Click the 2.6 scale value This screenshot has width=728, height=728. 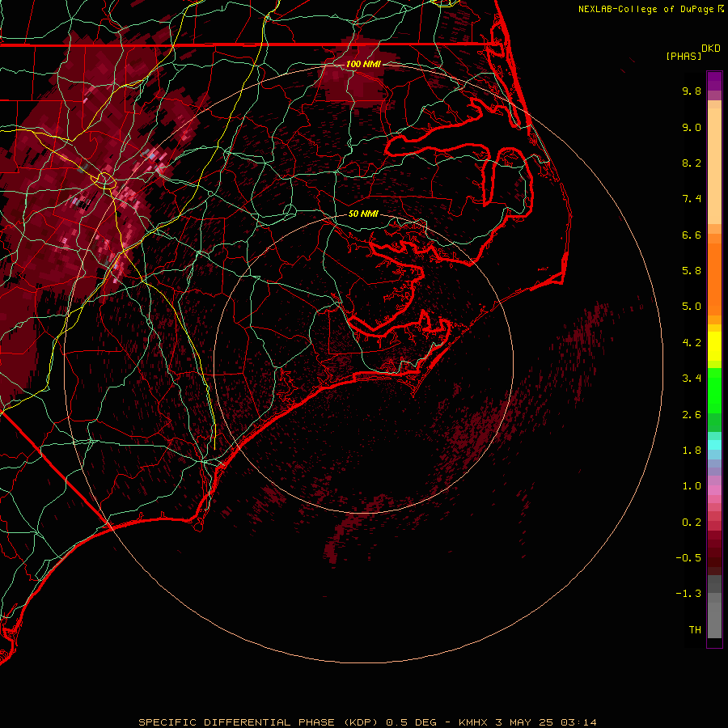click(x=692, y=415)
